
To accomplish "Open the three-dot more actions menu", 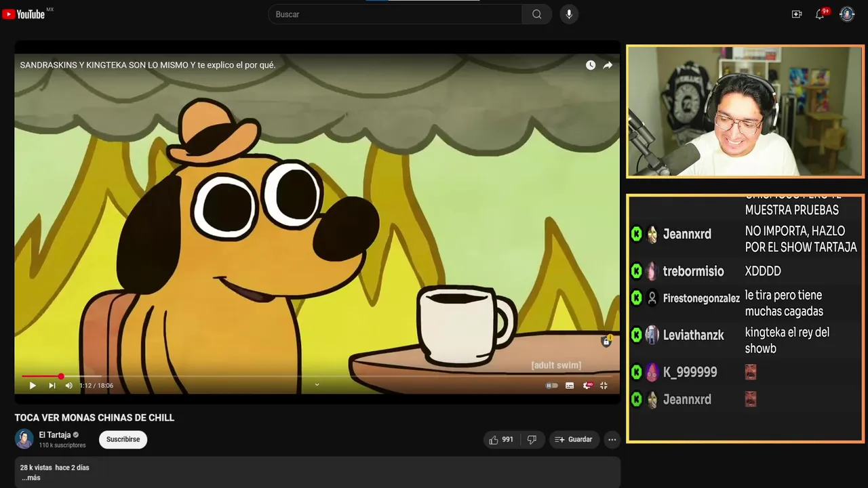I will click(612, 440).
